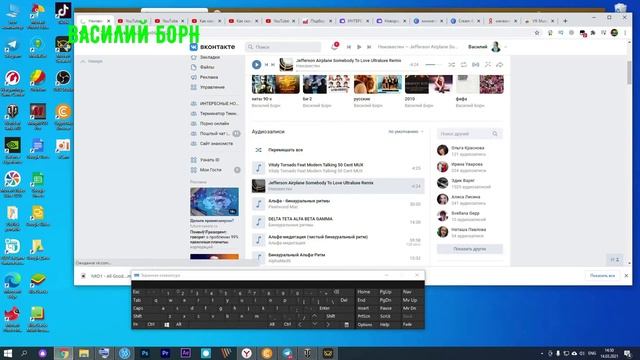640x360 pixels.
Task: Click the 'Показать друзей' button
Action: [469, 249]
